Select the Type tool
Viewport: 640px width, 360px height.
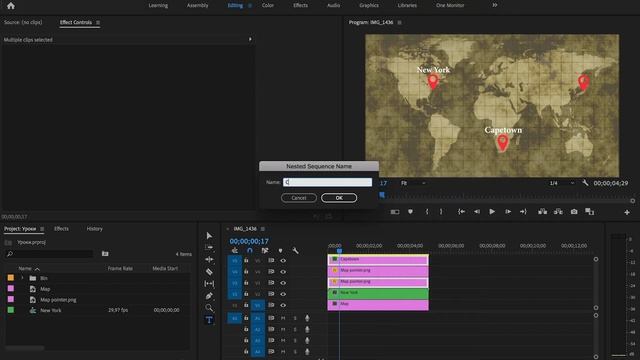[209, 320]
